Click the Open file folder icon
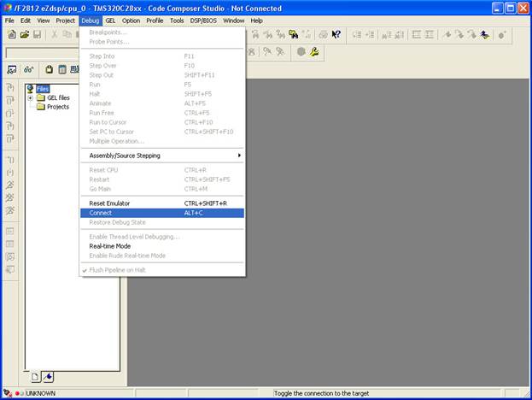Viewport: 532px width, 400px height. pos(25,34)
